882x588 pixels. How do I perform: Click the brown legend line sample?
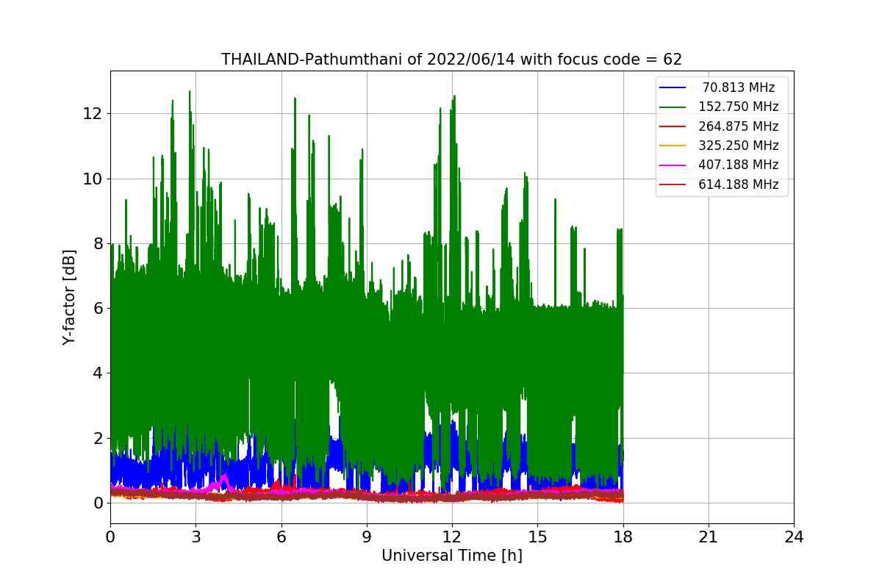point(673,184)
